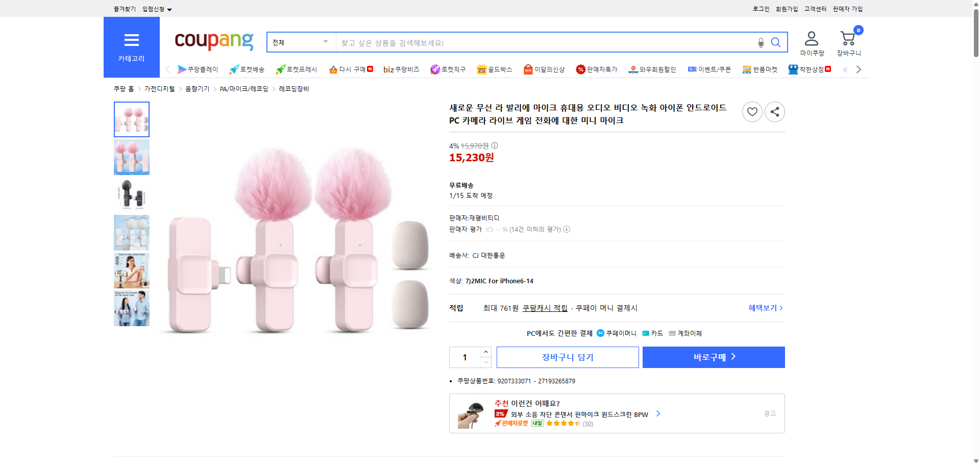Open the 이벤트/쿠폰 menu item
This screenshot has width=980, height=465.
[709, 69]
